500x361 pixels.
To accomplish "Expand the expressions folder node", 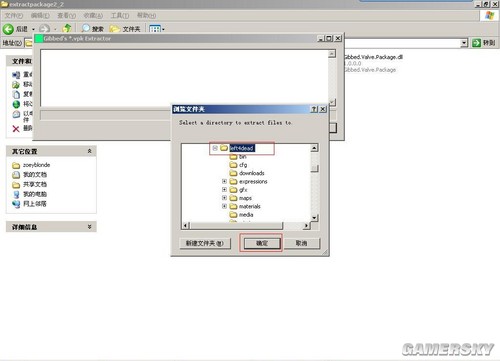I will click(224, 181).
